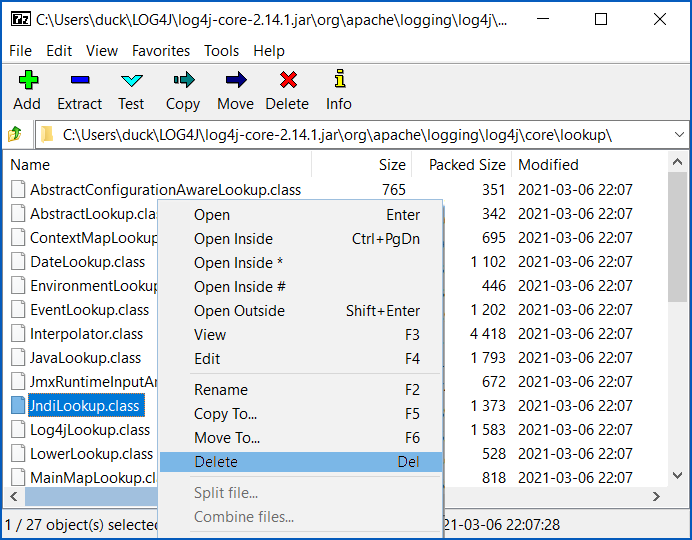This screenshot has height=540, width=692.
Task: Sort by the Name column header
Action: coord(158,165)
